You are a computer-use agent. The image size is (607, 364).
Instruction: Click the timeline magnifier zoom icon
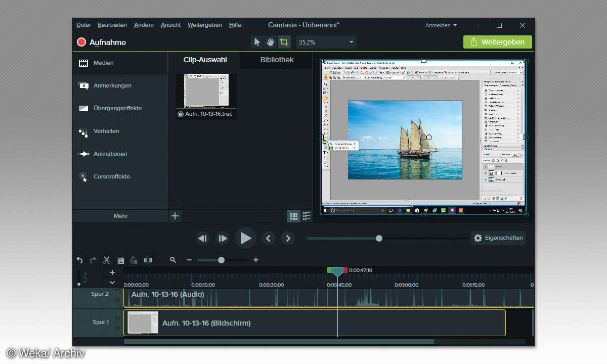(x=173, y=260)
